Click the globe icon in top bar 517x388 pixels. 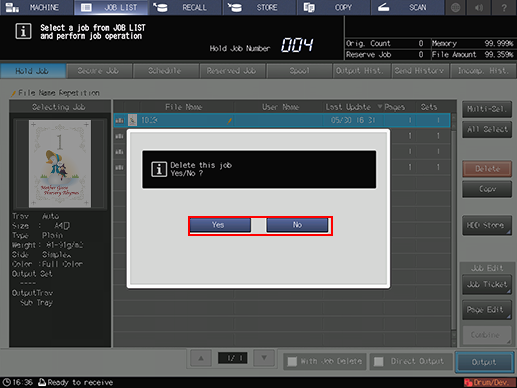455,7
